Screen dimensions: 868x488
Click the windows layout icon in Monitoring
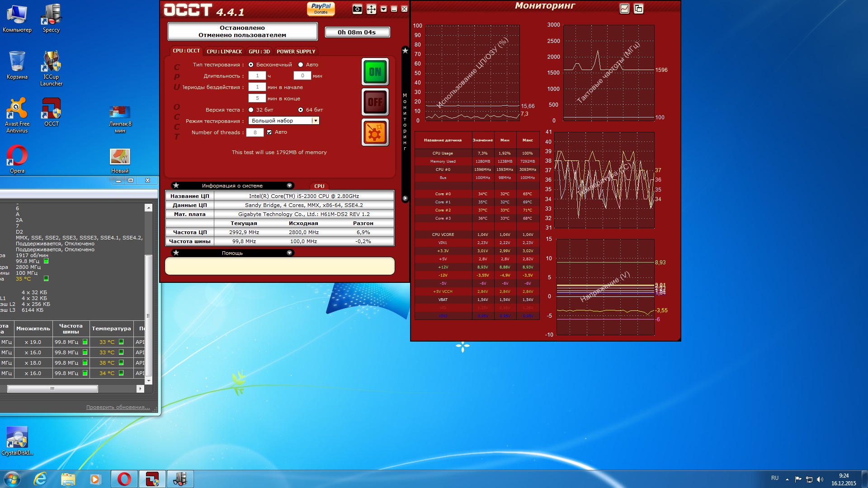[x=638, y=9]
